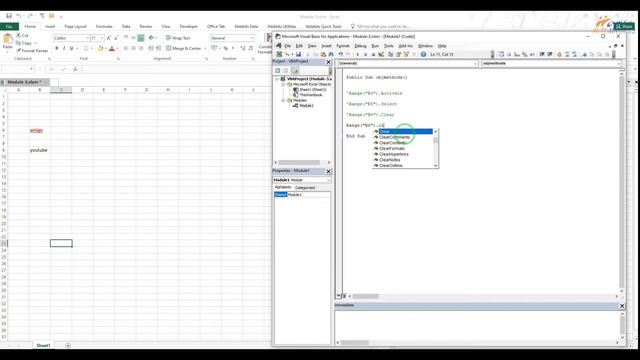This screenshot has height=360, width=640.
Task: Select Module1 in the Project Explorer tree
Action: (x=306, y=106)
